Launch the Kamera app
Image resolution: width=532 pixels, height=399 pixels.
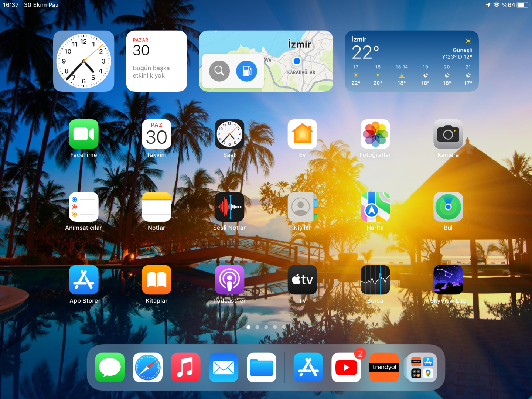tap(448, 134)
